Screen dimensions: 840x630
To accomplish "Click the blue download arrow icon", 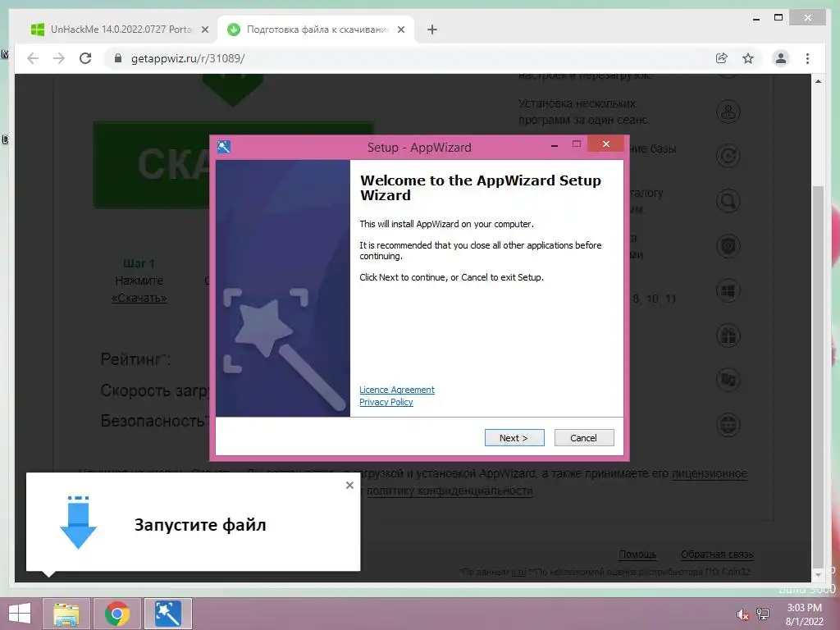I will point(78,523).
